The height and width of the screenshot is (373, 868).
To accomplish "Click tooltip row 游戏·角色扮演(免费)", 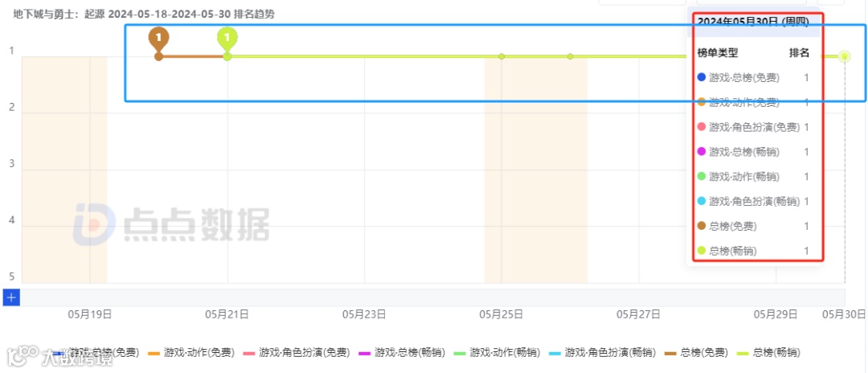I will click(x=753, y=127).
